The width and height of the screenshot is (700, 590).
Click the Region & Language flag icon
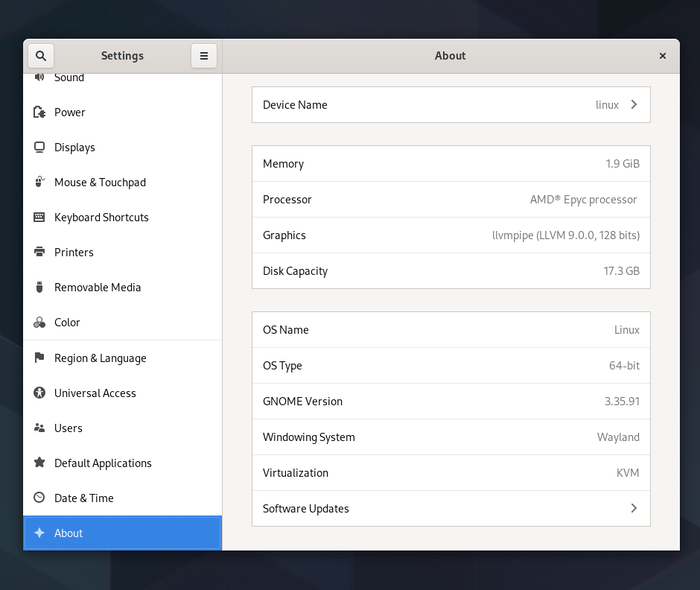[39, 357]
